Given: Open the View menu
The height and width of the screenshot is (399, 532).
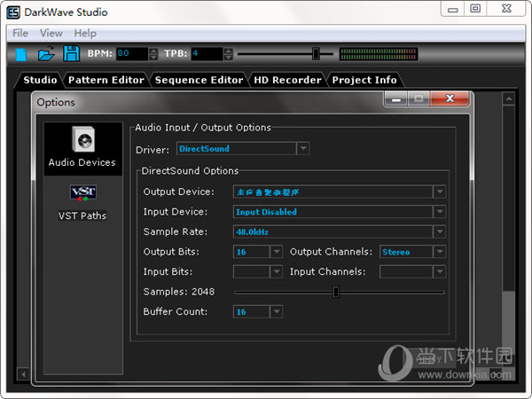Looking at the screenshot, I should click(x=51, y=34).
